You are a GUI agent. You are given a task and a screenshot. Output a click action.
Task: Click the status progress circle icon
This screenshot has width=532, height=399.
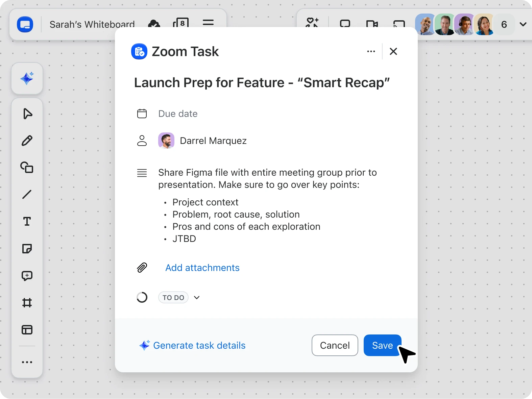pyautogui.click(x=142, y=297)
